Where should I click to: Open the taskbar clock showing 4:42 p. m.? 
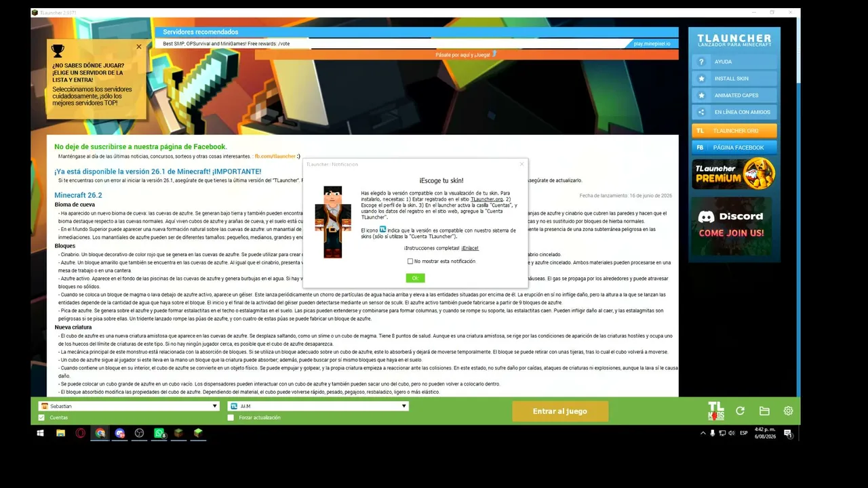click(765, 433)
